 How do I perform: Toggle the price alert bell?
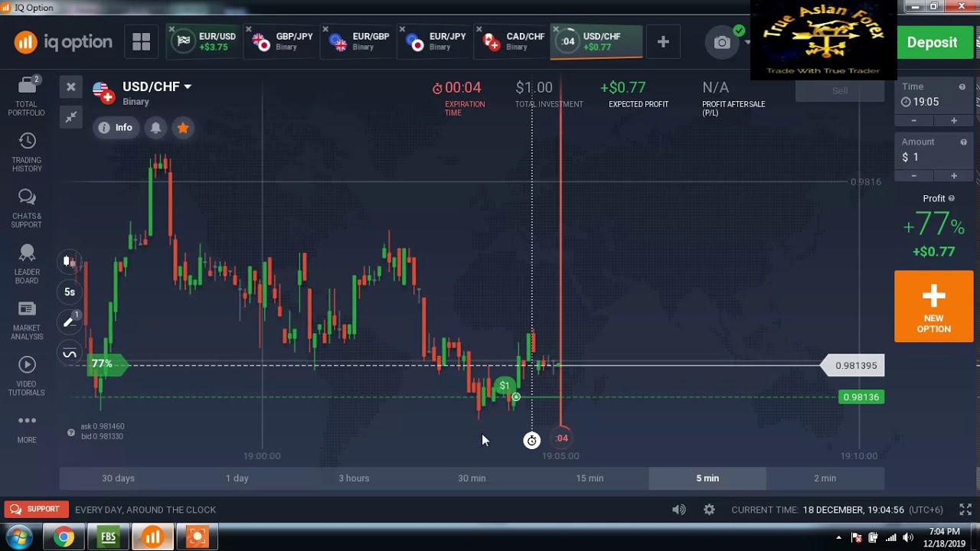[155, 128]
